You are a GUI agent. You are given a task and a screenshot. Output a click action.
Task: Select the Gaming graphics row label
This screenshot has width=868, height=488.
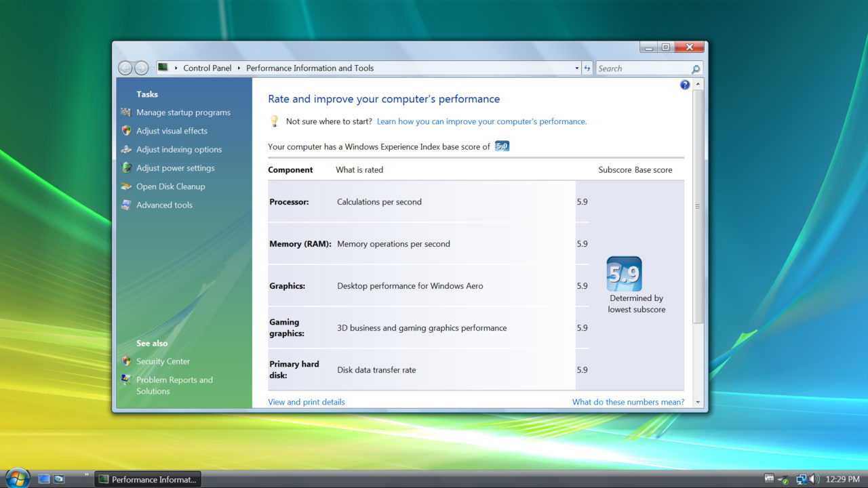[287, 328]
